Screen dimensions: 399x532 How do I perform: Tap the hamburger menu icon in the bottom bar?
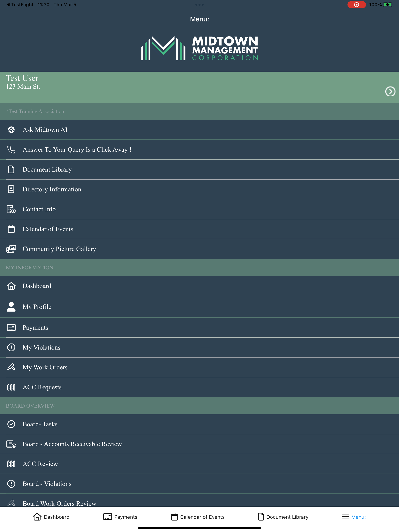[345, 517]
